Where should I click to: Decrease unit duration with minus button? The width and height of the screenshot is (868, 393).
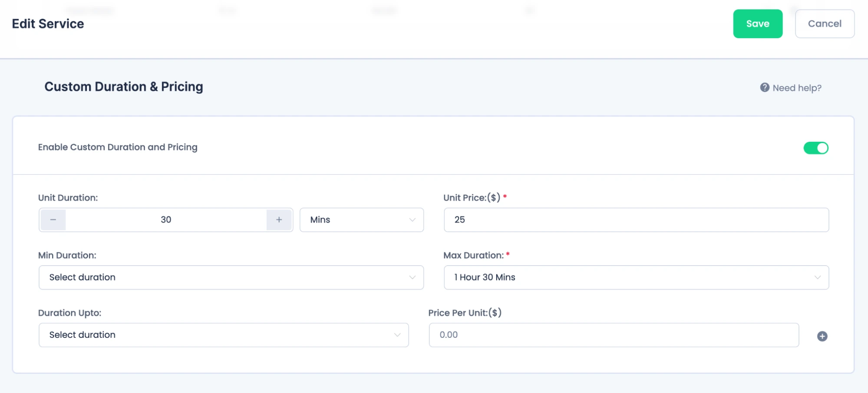[53, 220]
